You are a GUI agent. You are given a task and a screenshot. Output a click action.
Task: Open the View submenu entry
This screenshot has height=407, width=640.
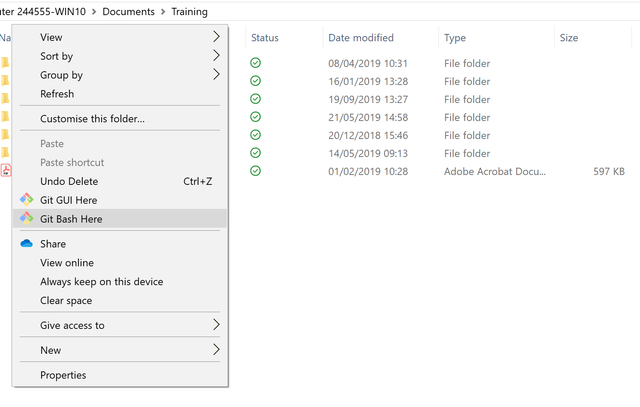[x=120, y=37]
